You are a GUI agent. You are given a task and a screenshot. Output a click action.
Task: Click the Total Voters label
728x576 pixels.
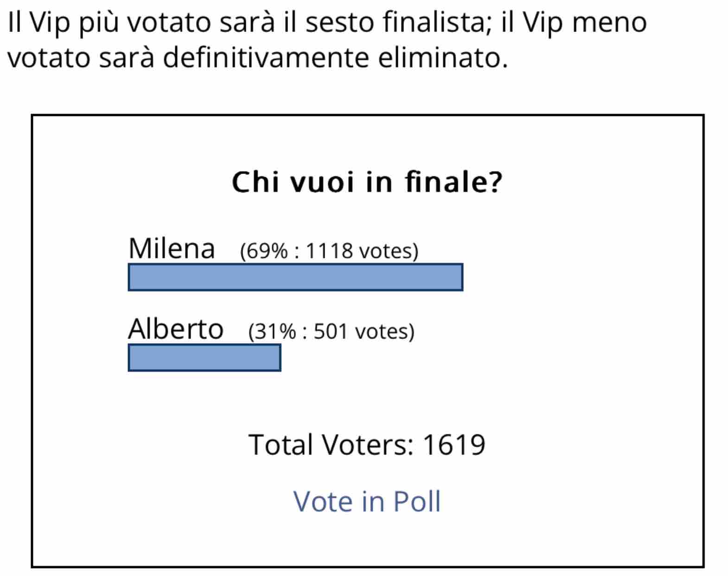click(x=331, y=445)
